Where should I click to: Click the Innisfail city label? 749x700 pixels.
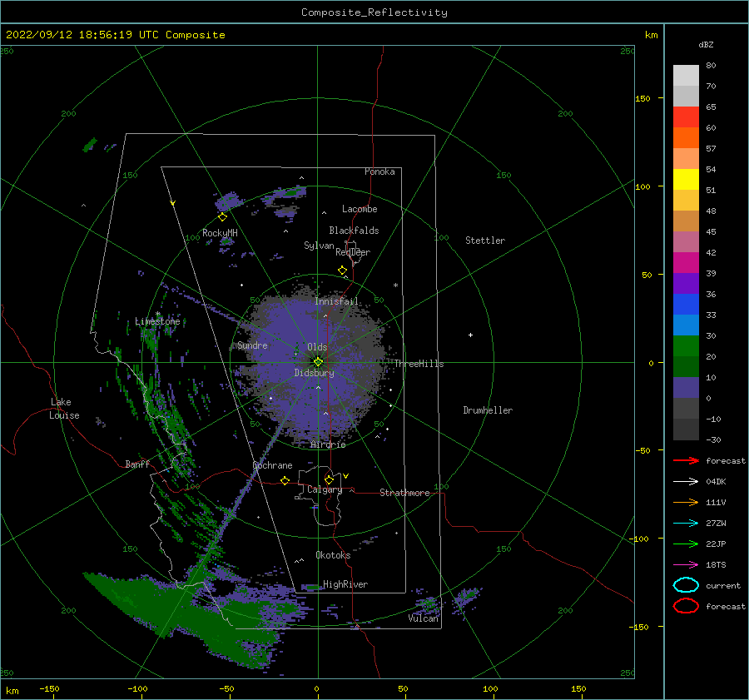coord(336,301)
